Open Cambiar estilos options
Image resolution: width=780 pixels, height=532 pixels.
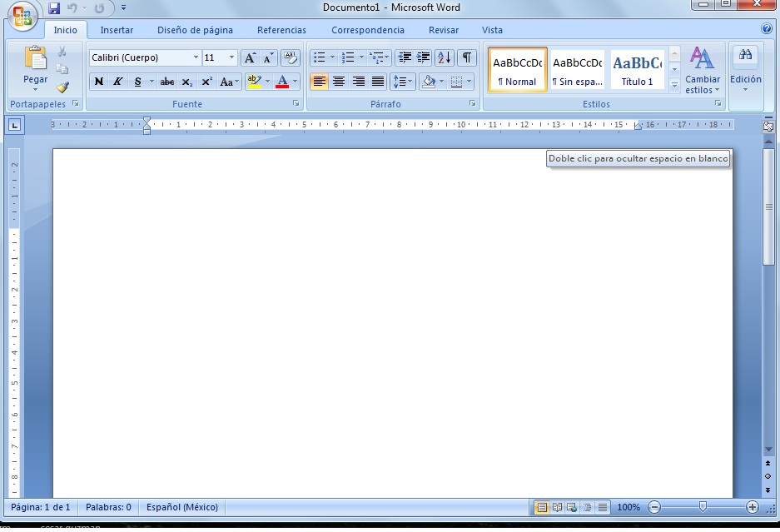[702, 71]
